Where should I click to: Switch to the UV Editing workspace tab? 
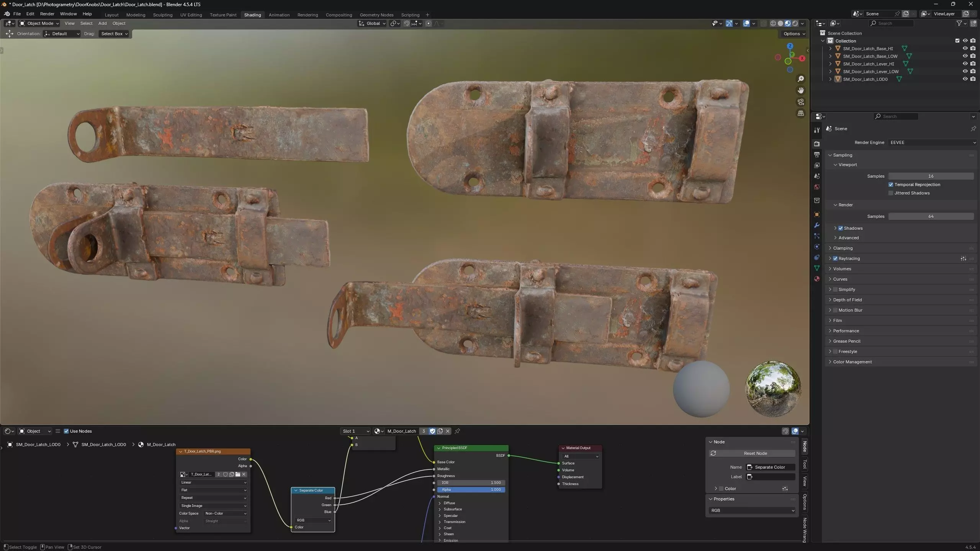click(x=191, y=15)
